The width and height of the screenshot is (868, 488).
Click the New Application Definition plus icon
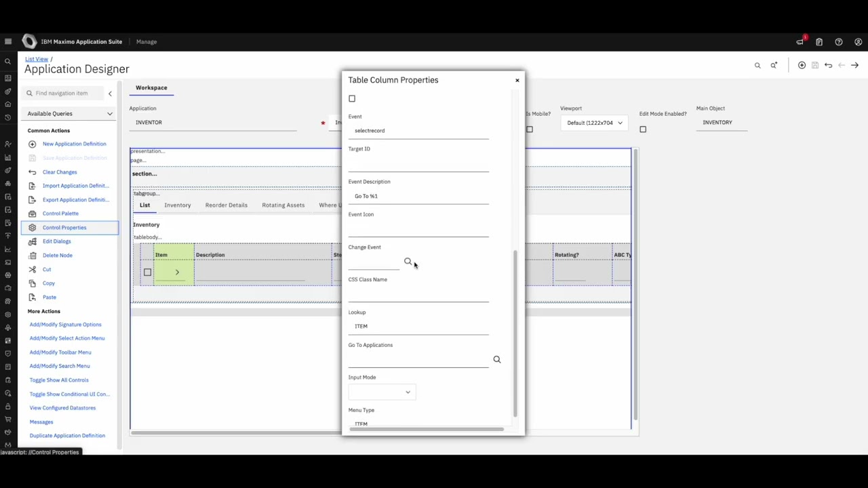point(32,144)
